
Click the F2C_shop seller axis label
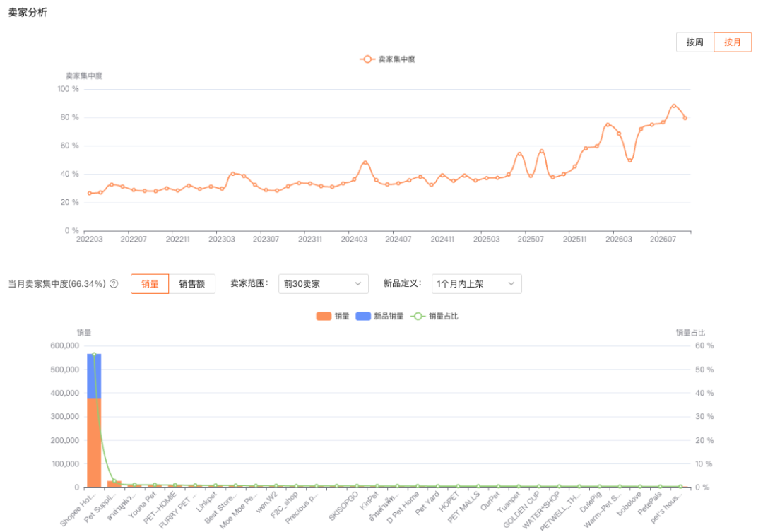coord(284,505)
